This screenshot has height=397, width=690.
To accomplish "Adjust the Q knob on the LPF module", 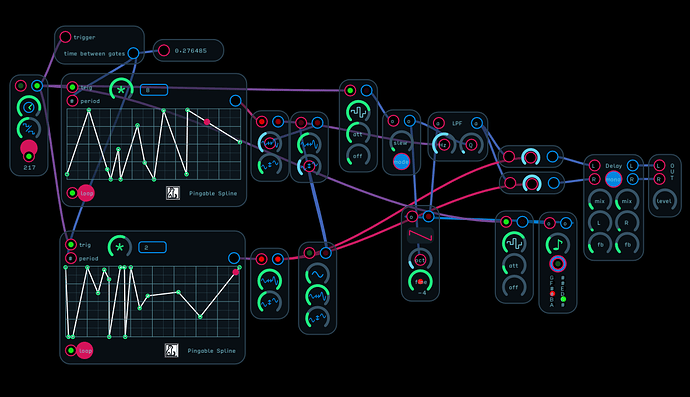I will pyautogui.click(x=471, y=144).
